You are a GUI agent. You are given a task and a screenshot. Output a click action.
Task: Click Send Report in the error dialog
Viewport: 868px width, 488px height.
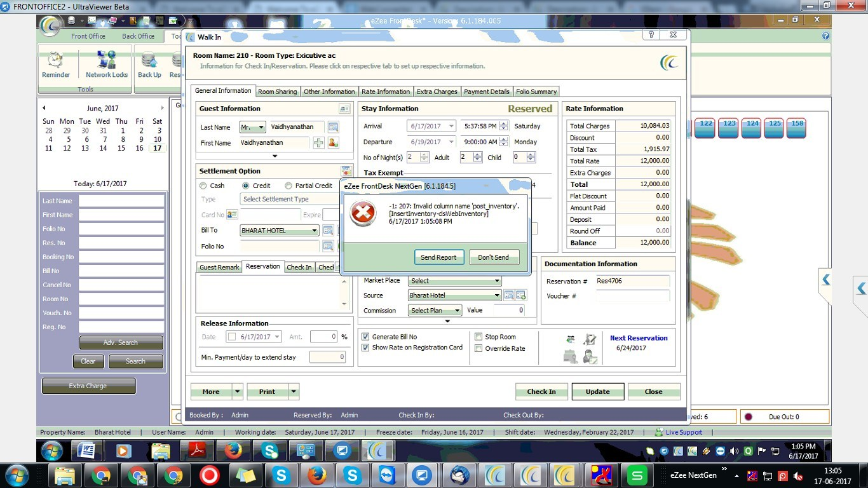tap(438, 257)
